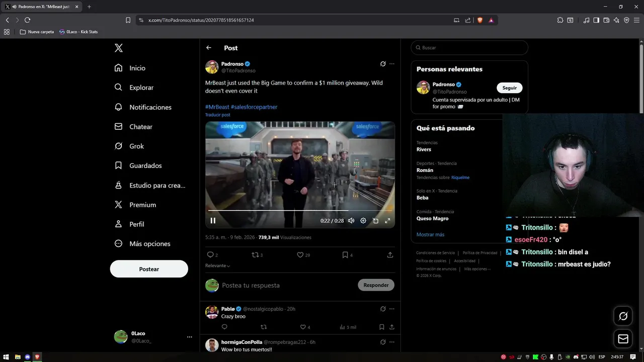
Task: Toggle video picture-in-picture mode
Action: pos(375,221)
